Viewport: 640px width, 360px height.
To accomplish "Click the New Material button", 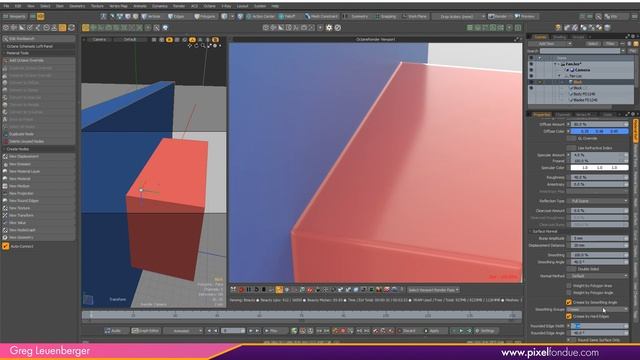I will tap(38, 179).
